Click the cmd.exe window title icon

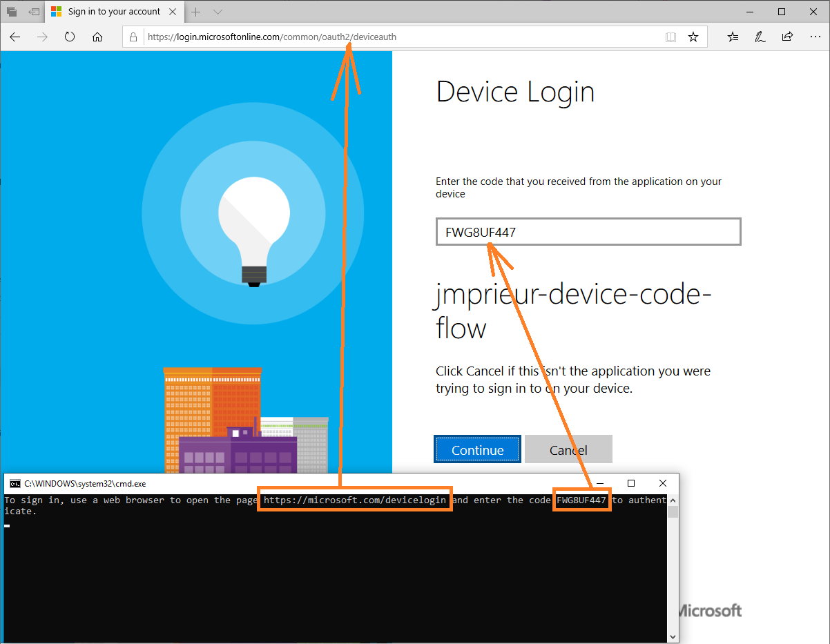(15, 484)
